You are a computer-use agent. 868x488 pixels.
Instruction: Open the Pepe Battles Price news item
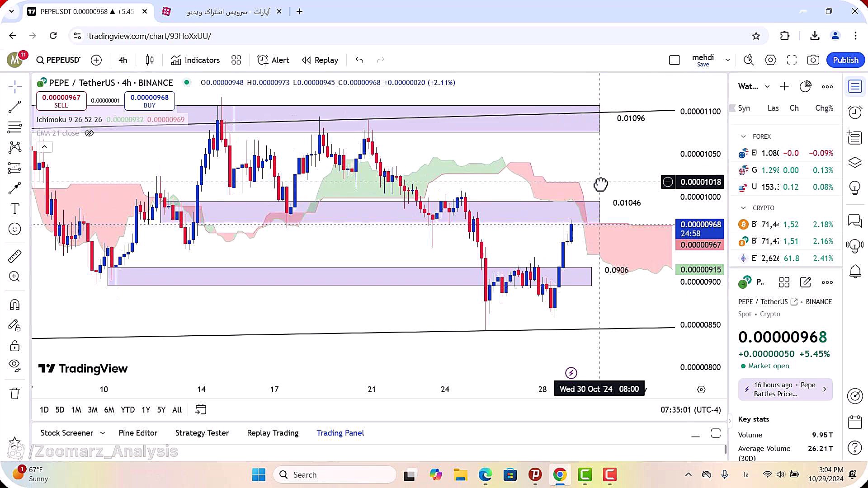[785, 389]
